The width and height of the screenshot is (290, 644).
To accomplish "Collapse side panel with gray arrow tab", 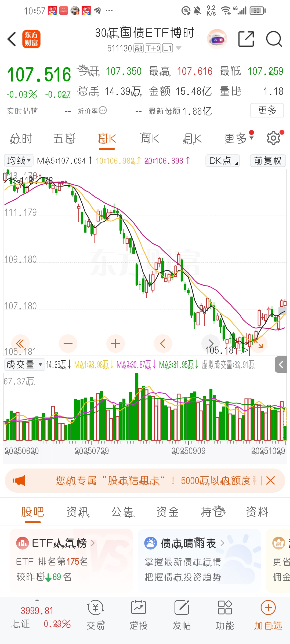I will tap(281, 365).
